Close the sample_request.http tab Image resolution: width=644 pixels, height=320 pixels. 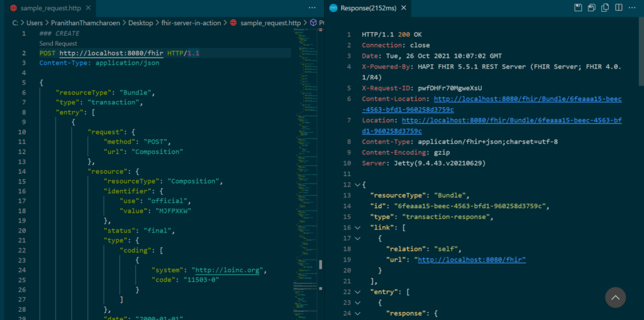87,8
